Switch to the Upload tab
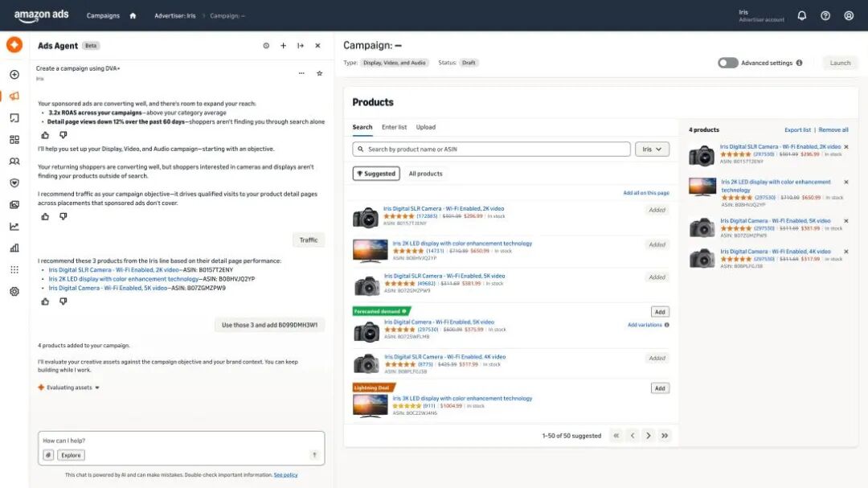868x488 pixels. coord(426,127)
